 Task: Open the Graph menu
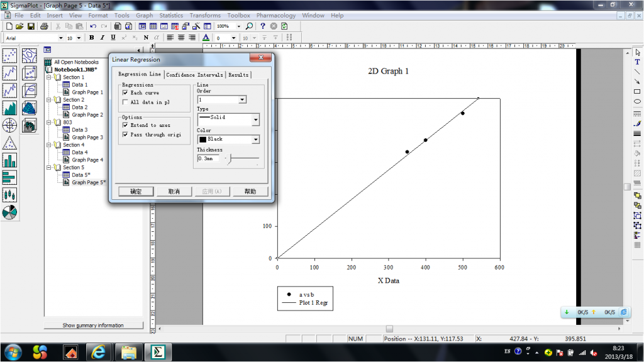point(145,15)
